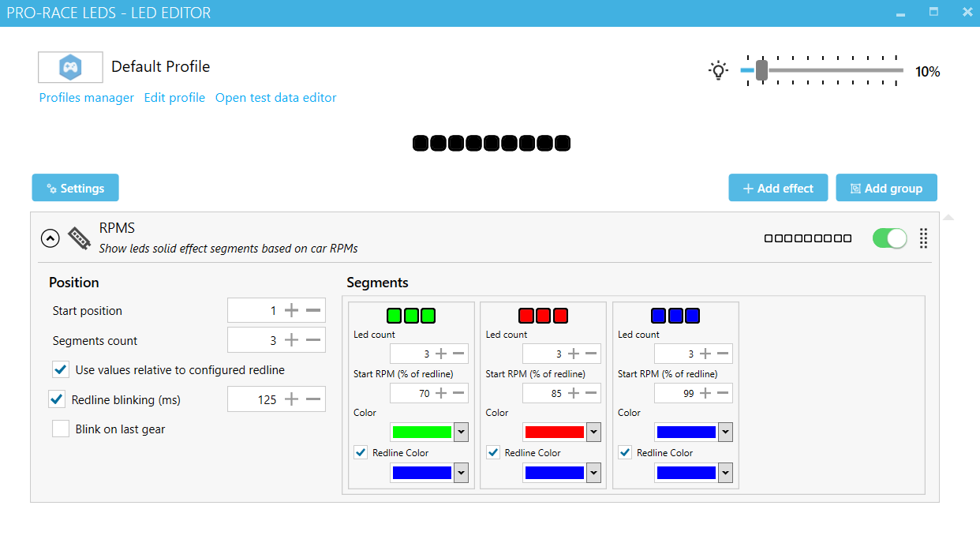Click the RPMS effect LED strip icon
This screenshot has width=980, height=543.
click(x=79, y=238)
